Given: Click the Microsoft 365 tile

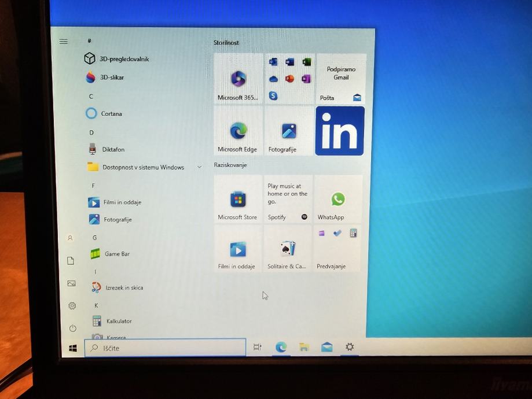Looking at the screenshot, I should pos(238,78).
